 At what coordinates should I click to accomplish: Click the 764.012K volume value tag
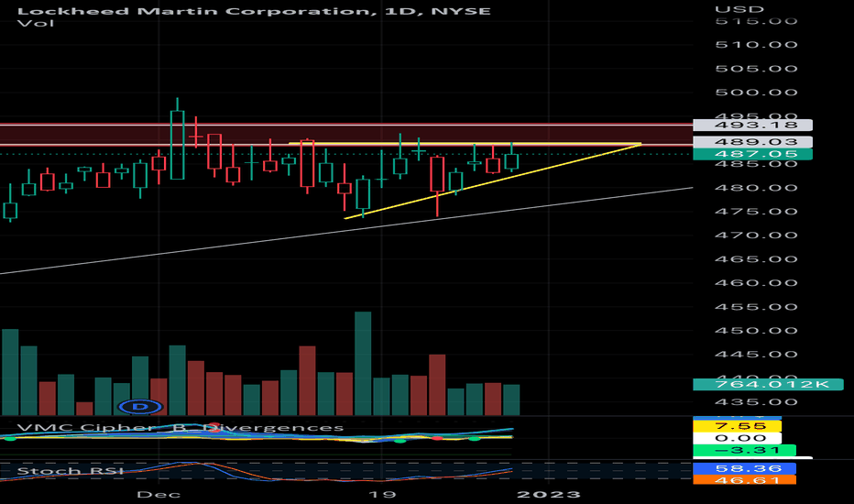(x=768, y=385)
